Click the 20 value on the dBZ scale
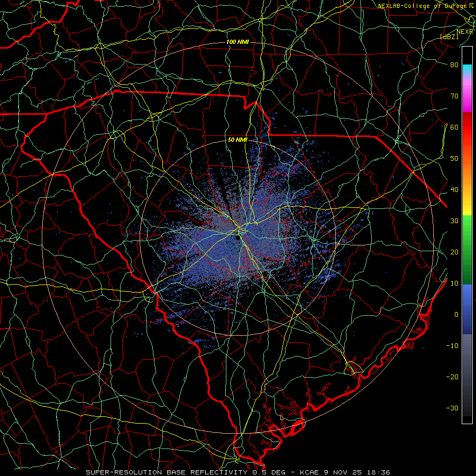The height and width of the screenshot is (476, 476). [x=454, y=252]
